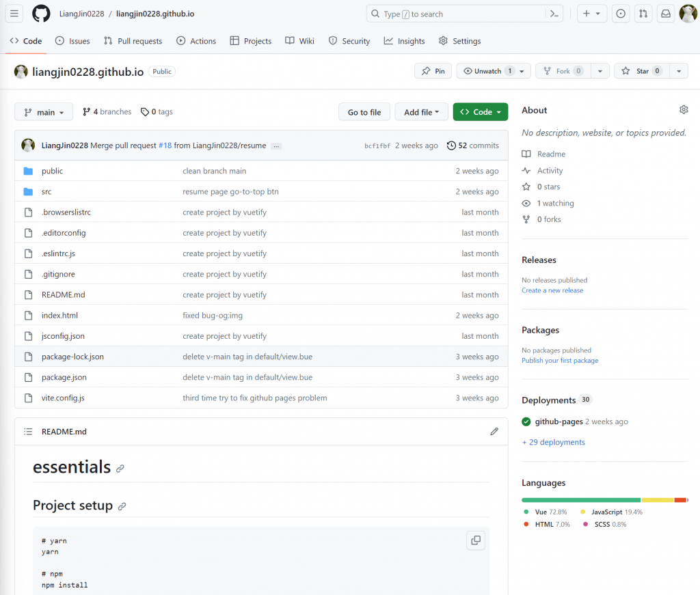The width and height of the screenshot is (700, 595).
Task: Open the Security tab
Action: coord(349,41)
